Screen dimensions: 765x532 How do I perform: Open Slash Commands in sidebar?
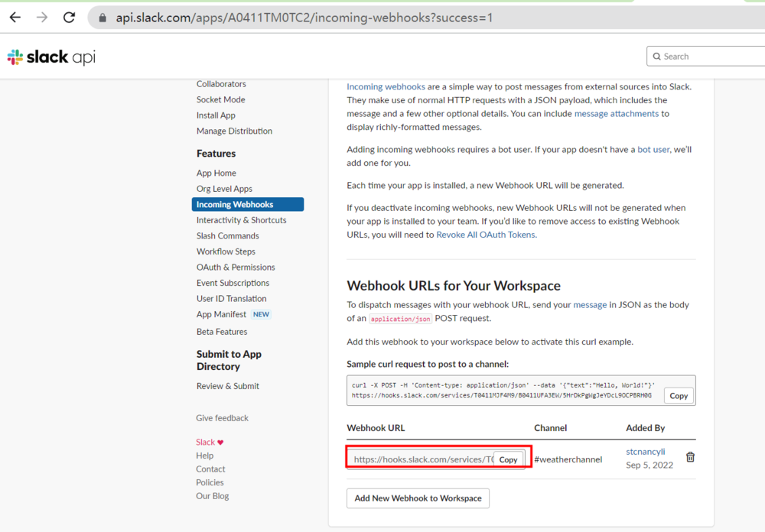[227, 236]
